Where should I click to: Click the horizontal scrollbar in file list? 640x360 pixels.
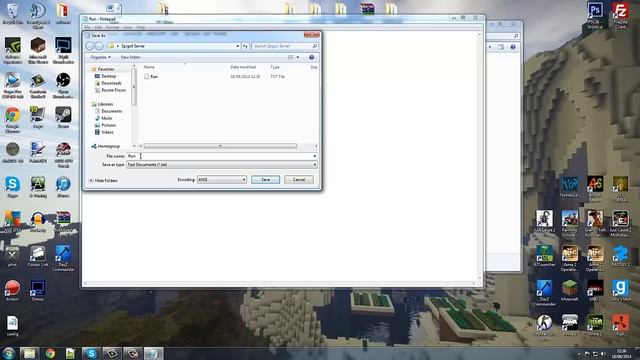coord(220,146)
